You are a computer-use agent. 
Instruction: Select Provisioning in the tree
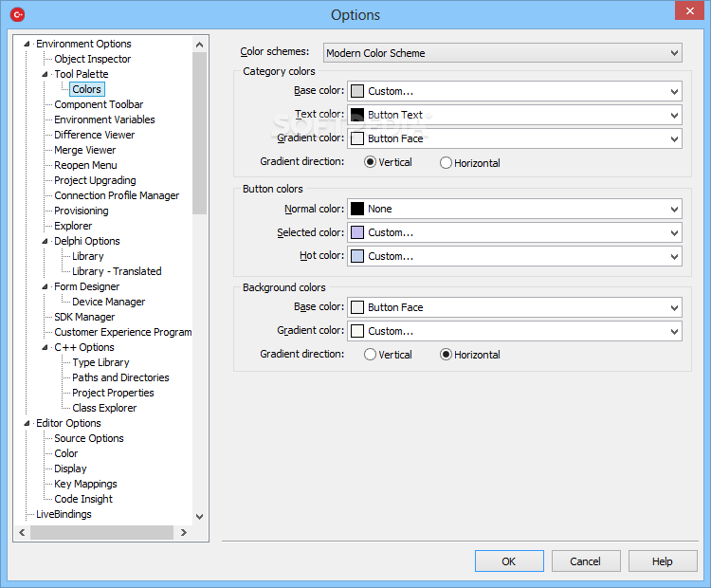(82, 211)
